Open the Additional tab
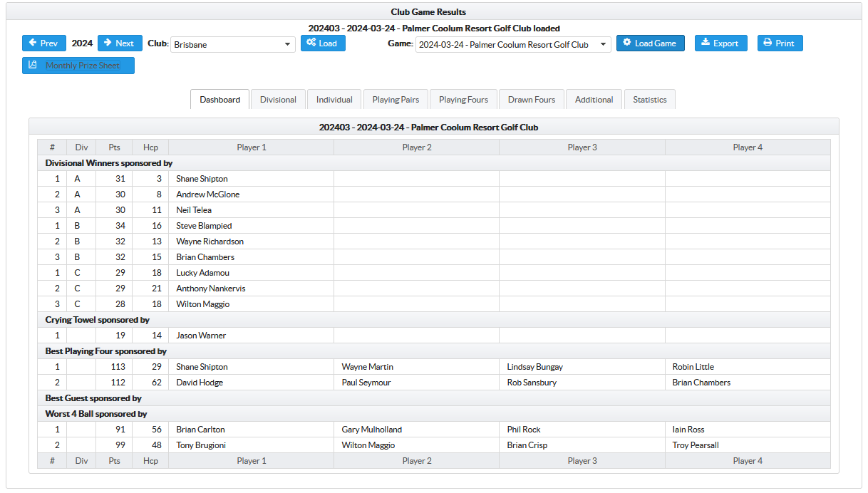The width and height of the screenshot is (868, 493). click(594, 100)
